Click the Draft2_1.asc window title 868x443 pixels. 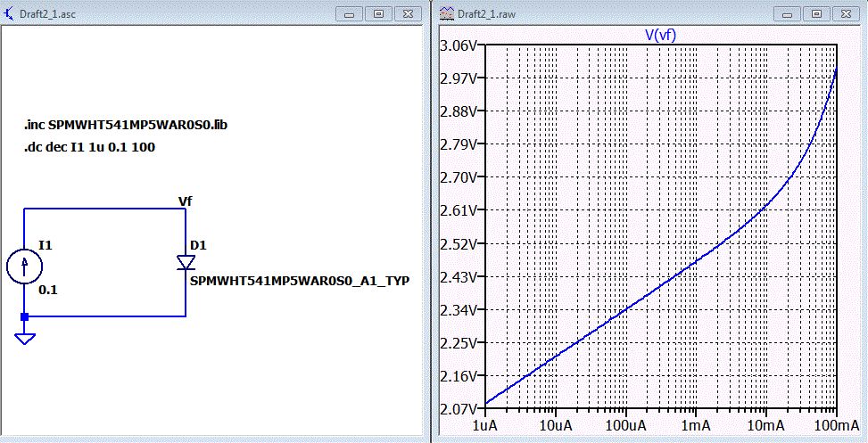[x=47, y=14]
